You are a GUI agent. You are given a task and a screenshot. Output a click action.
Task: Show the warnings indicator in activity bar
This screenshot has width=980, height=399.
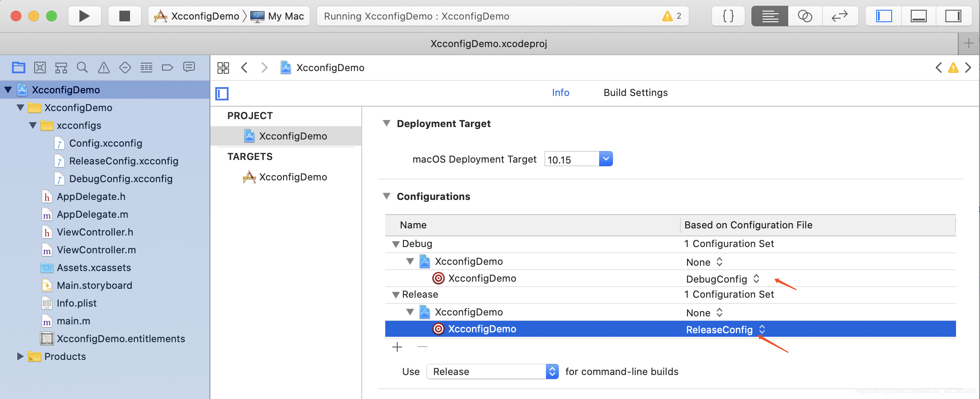click(672, 16)
